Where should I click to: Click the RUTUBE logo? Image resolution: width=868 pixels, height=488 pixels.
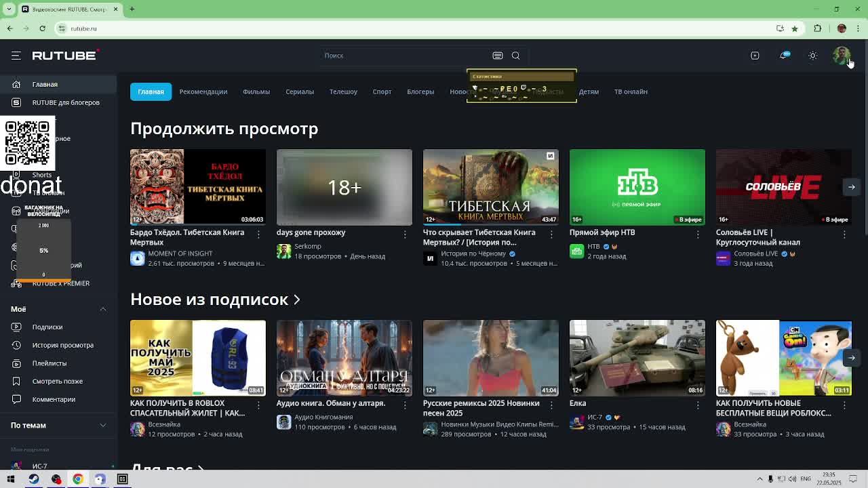point(65,56)
